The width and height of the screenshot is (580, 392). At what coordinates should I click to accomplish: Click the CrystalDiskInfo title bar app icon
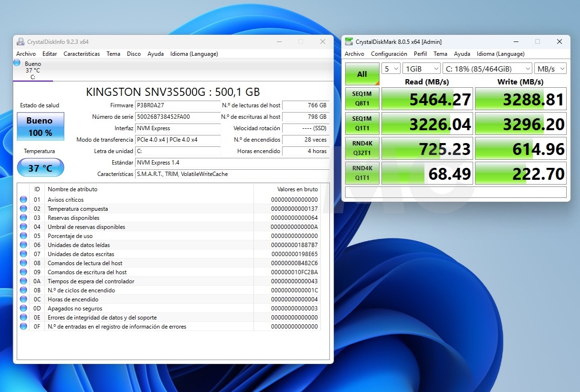[21, 41]
